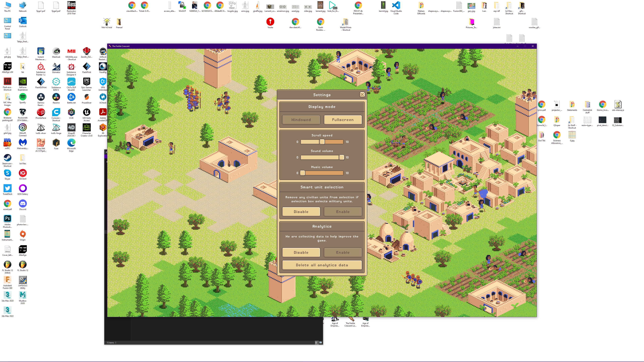Screen dimensions: 644x362
Task: Enable Smart unit selection
Action: pos(343,212)
